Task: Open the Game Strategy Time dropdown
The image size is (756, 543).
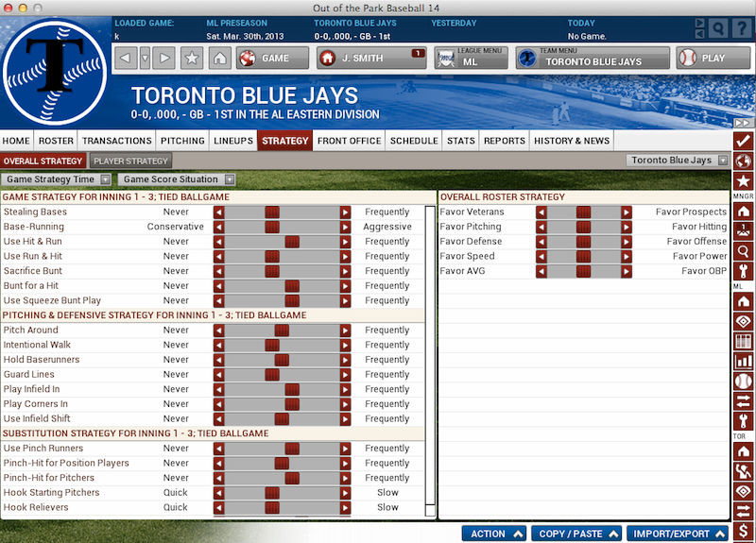Action: pyautogui.click(x=56, y=179)
